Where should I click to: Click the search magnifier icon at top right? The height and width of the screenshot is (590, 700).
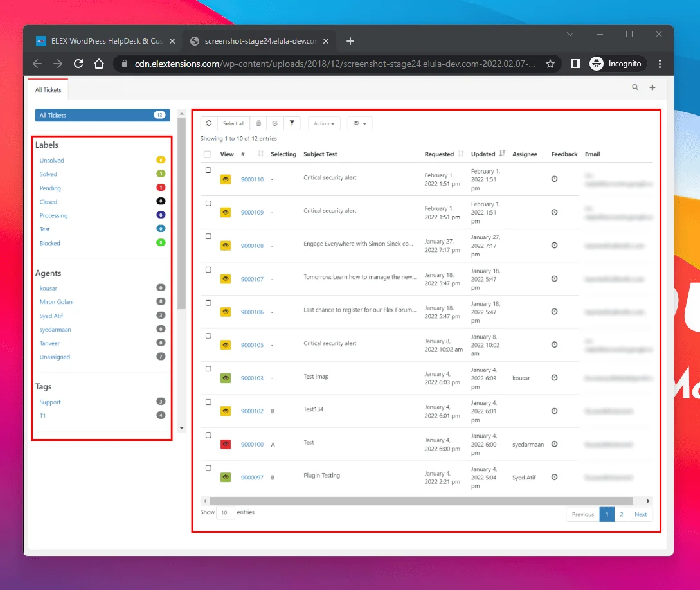pyautogui.click(x=635, y=87)
